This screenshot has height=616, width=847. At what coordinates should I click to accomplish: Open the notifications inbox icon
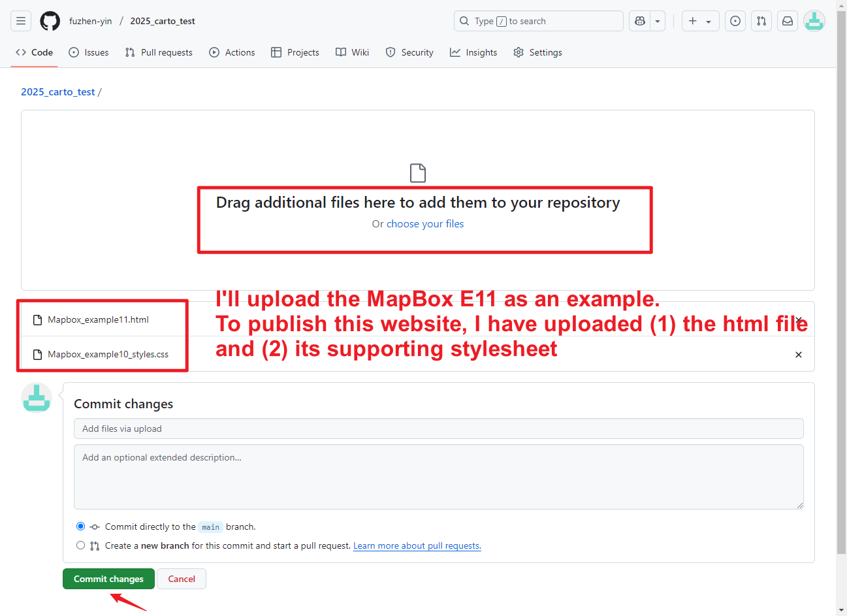tap(788, 21)
